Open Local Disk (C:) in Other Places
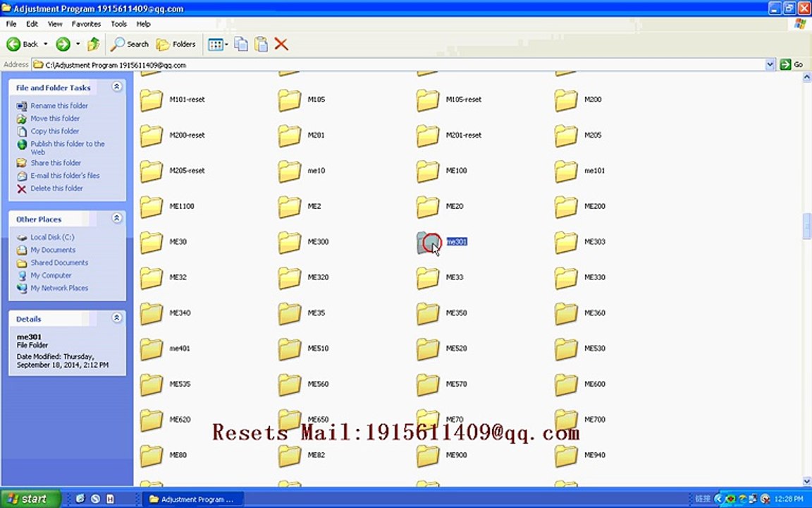The width and height of the screenshot is (812, 508). click(x=52, y=237)
